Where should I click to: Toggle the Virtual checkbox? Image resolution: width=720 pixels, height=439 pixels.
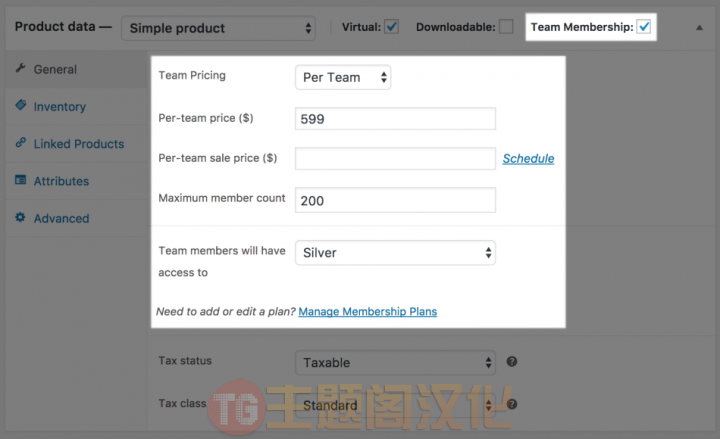[391, 27]
